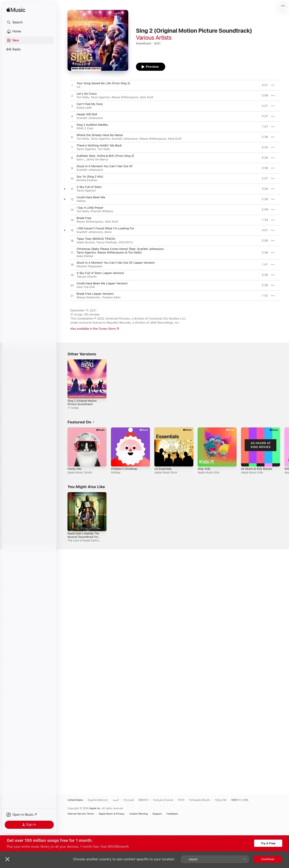This screenshot has width=289, height=868.
Task: Play the album Preview
Action: tap(150, 67)
